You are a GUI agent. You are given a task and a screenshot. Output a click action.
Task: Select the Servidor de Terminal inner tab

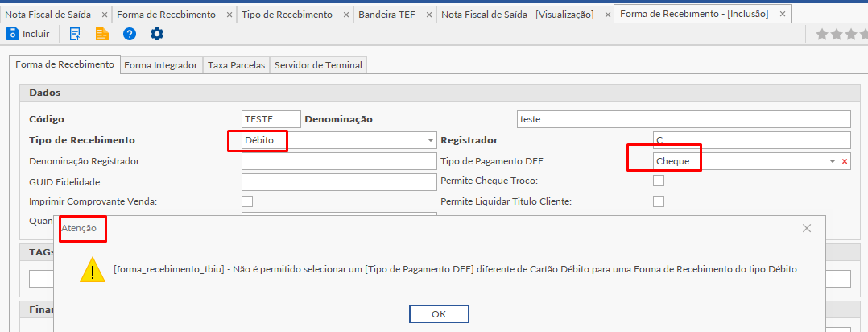click(318, 64)
